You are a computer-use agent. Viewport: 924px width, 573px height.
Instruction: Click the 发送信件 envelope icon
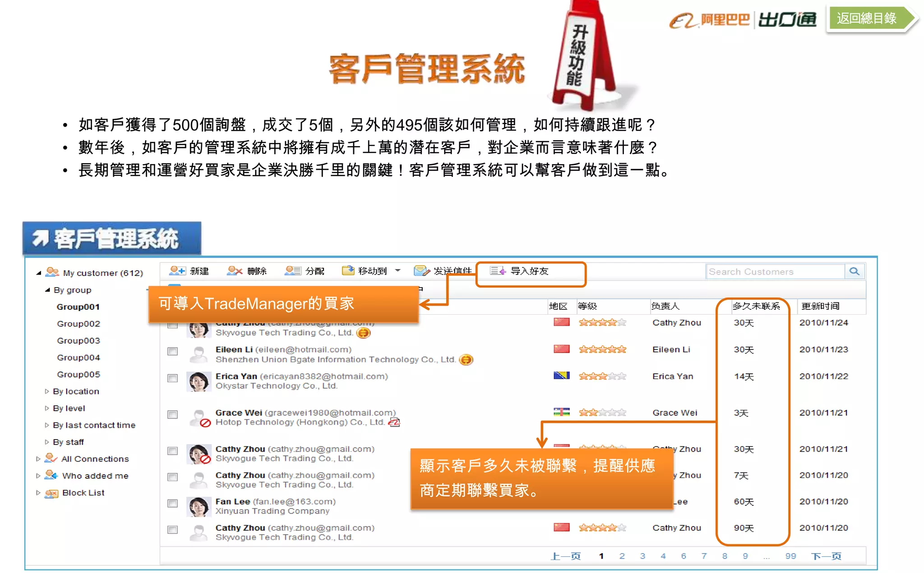click(421, 271)
